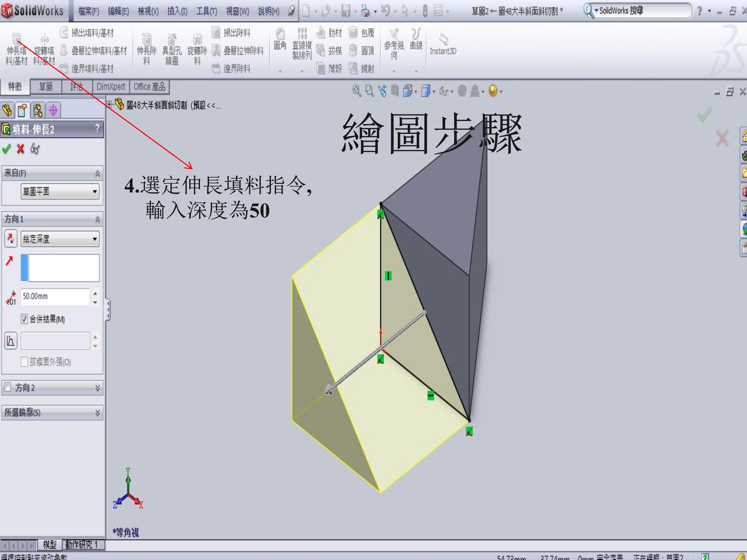The width and height of the screenshot is (747, 560).
Task: Open the 給定深度 end condition dropdown
Action: [60, 239]
